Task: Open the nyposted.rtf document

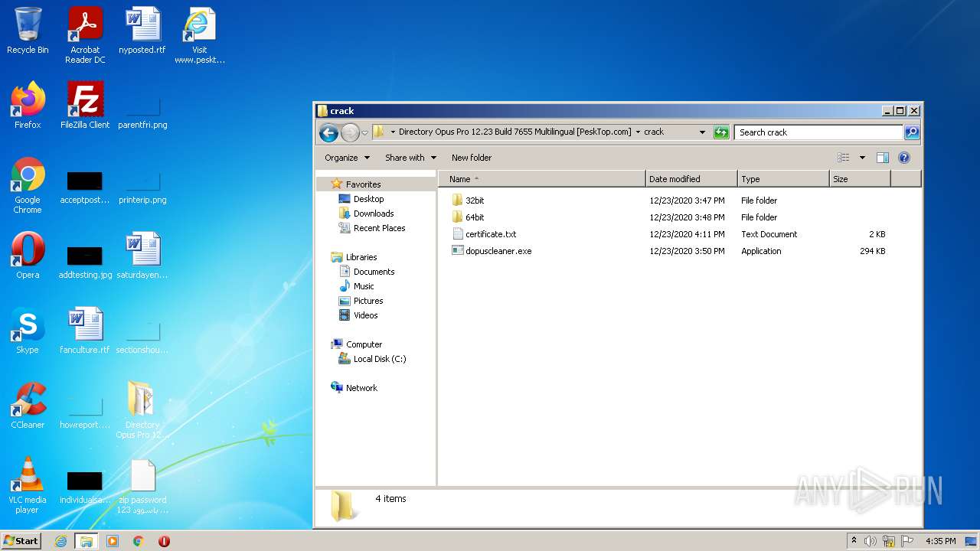Action: 142,31
